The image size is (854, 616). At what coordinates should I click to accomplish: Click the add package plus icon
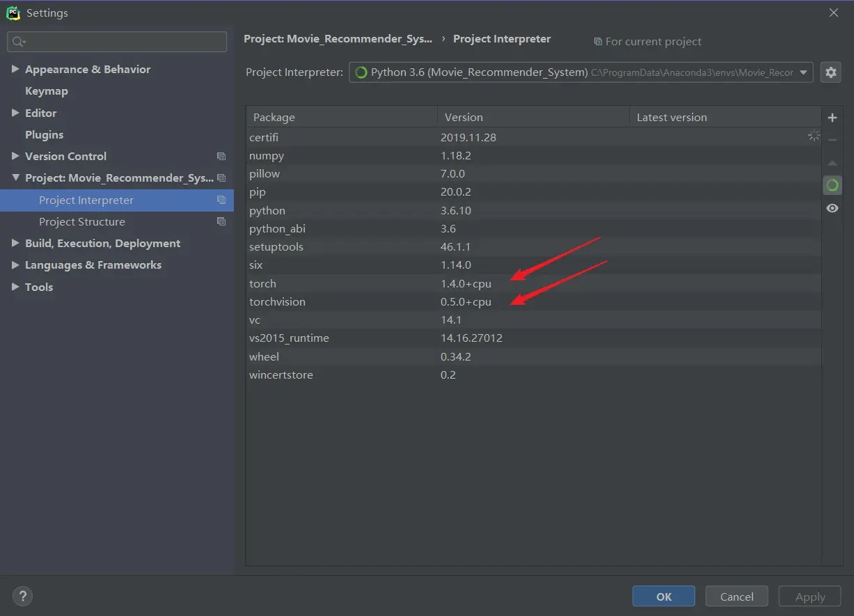pos(832,118)
